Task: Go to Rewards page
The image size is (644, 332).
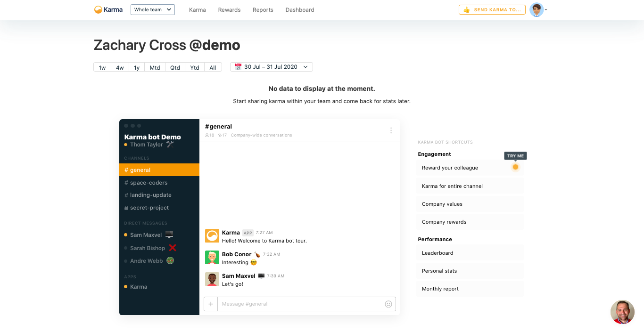Action: (x=229, y=10)
